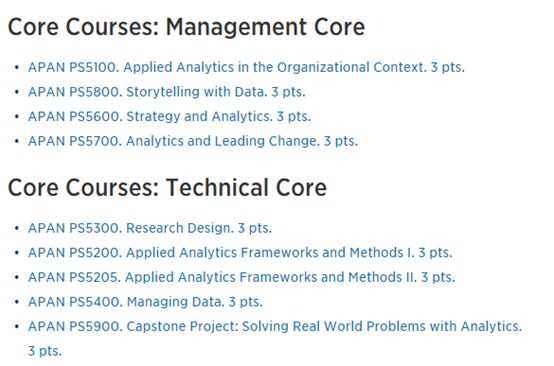Click the bullet beside APAN PS5100
The width and height of the screenshot is (554, 366).
click(x=17, y=67)
